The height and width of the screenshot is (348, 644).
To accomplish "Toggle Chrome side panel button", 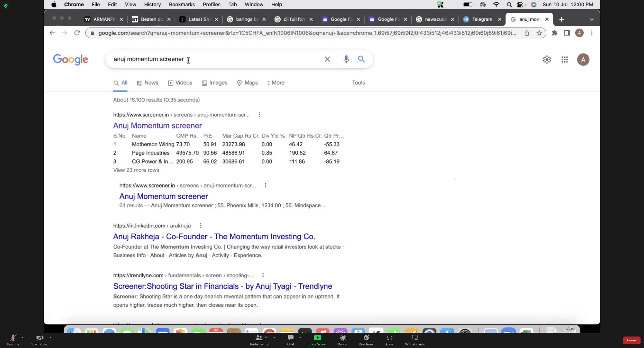I will pyautogui.click(x=567, y=33).
